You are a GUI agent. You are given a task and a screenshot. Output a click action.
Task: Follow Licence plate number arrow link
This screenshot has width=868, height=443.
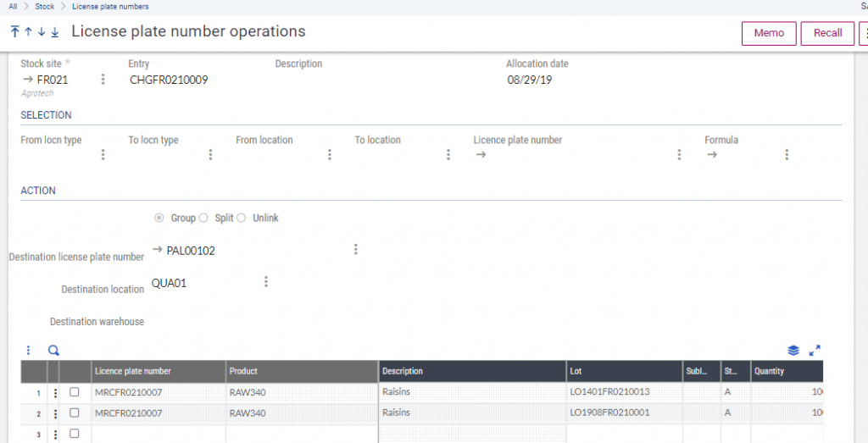481,155
